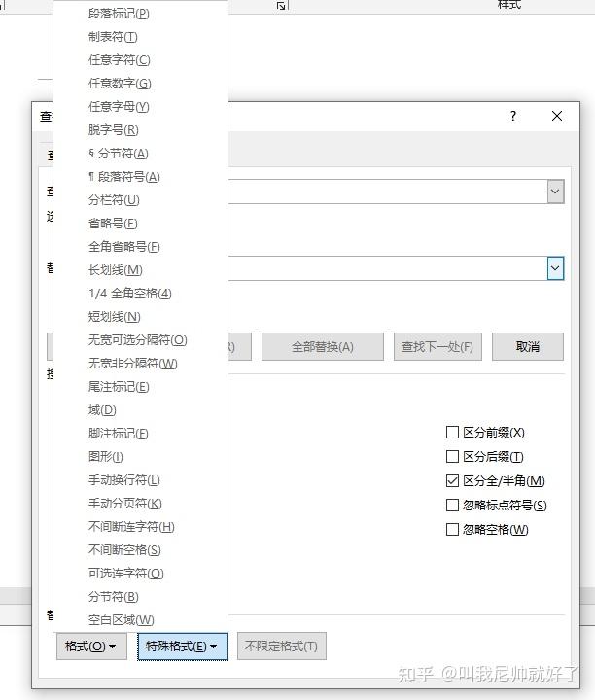595x700 pixels.
Task: Select 分节符(B) menu item
Action: (x=114, y=596)
